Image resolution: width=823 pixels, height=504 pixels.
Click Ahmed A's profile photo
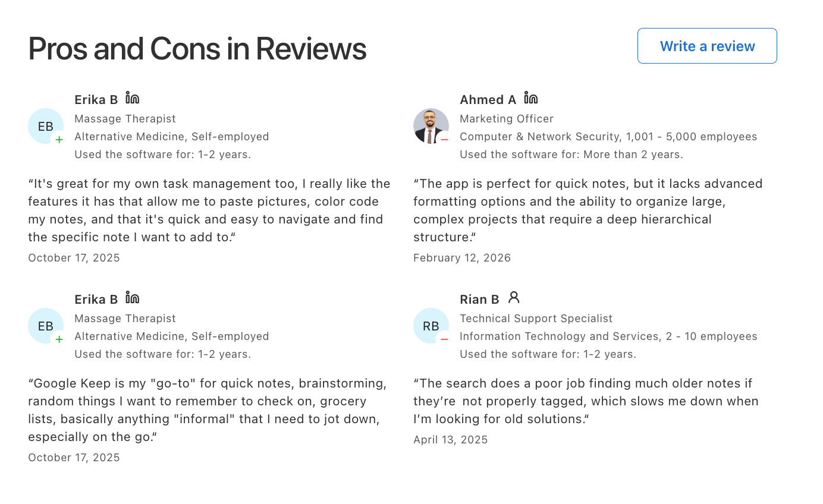[431, 126]
